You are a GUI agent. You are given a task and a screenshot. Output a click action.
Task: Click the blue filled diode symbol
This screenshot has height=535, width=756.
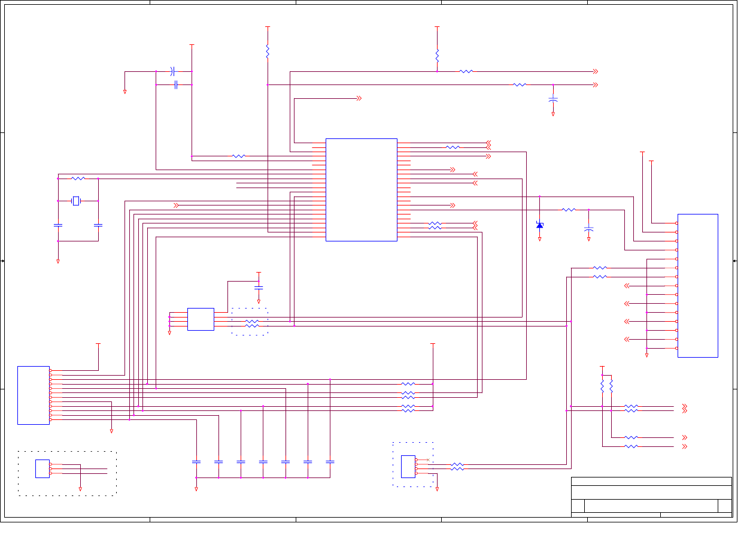click(x=539, y=225)
